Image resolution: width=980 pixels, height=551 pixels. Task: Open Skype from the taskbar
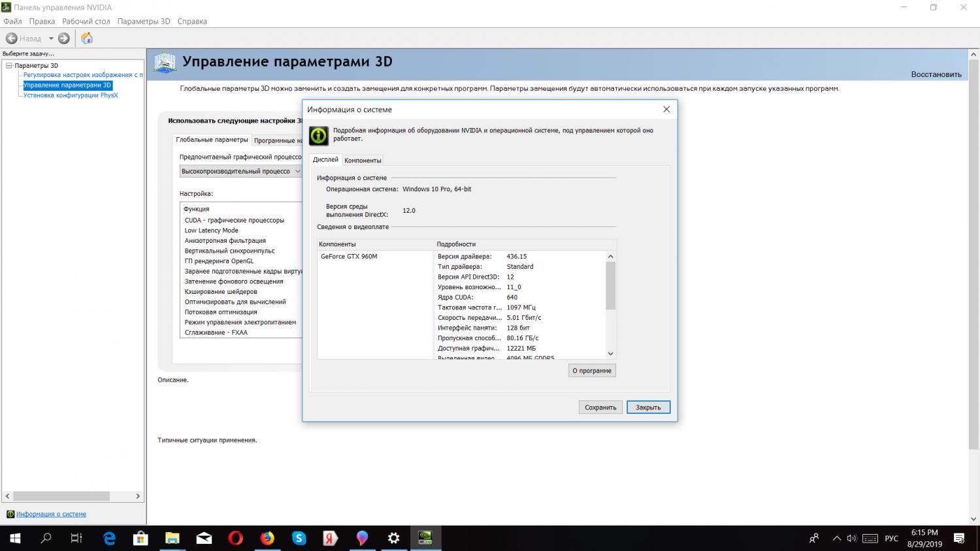click(299, 538)
